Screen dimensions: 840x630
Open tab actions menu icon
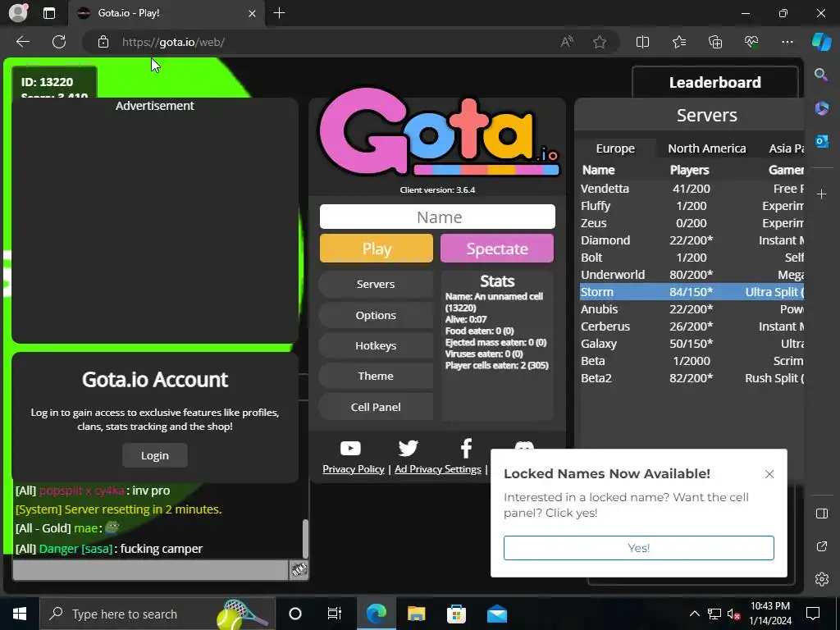point(48,13)
